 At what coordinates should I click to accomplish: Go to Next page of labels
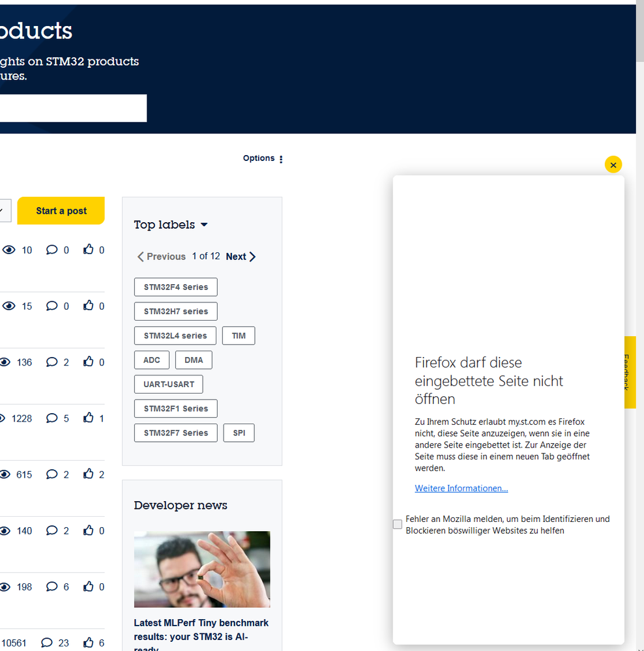point(241,257)
